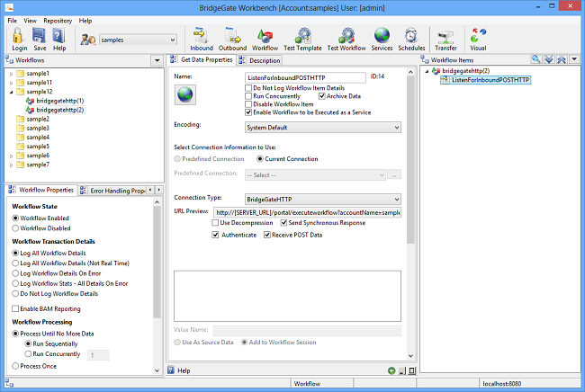The image size is (585, 392).
Task: Enable Run Concurrently checkbox
Action: (x=249, y=95)
